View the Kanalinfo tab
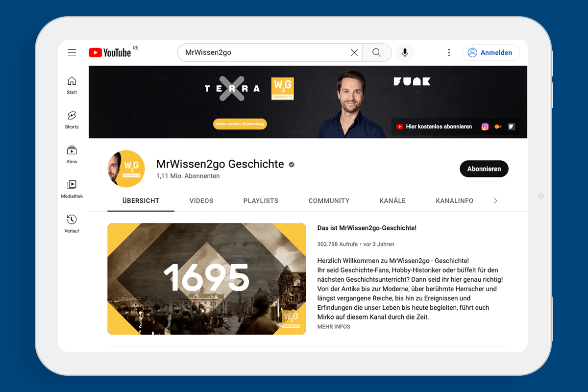 click(454, 201)
